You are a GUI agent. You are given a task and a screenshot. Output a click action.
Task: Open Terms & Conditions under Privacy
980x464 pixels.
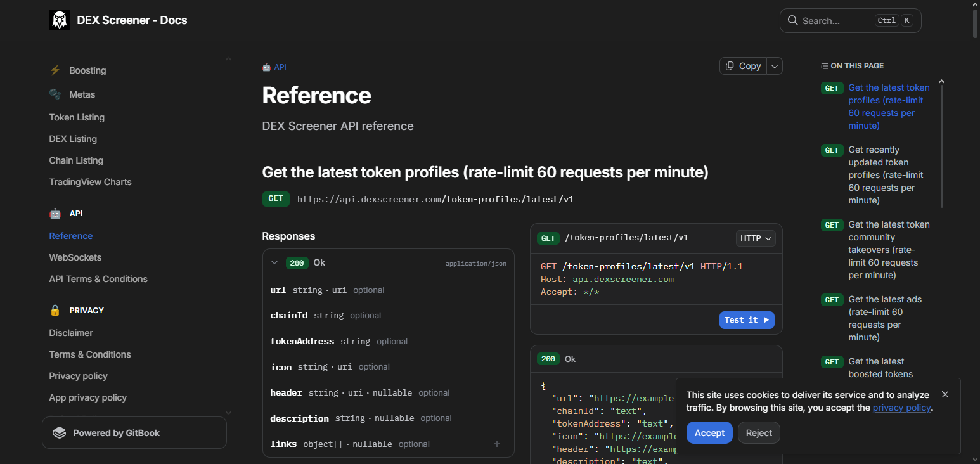(90, 354)
